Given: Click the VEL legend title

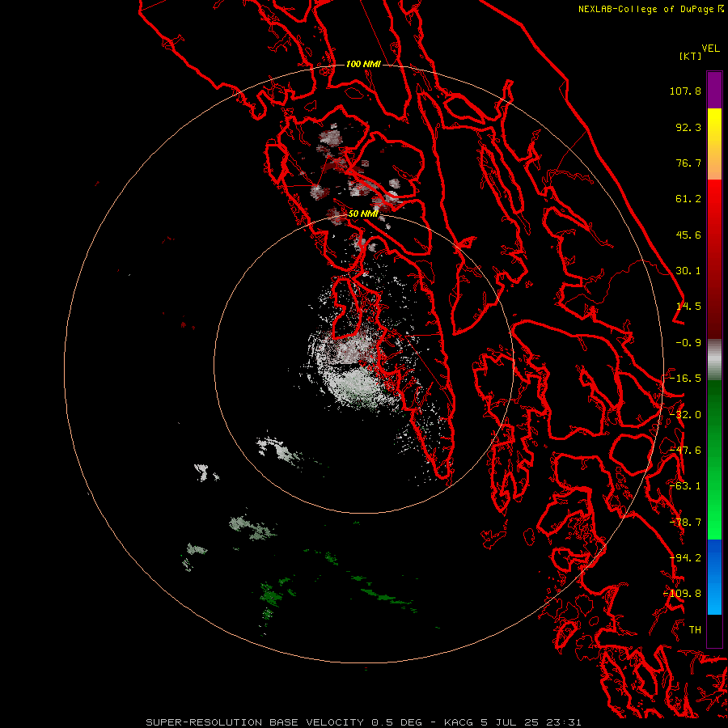Looking at the screenshot, I should point(710,49).
